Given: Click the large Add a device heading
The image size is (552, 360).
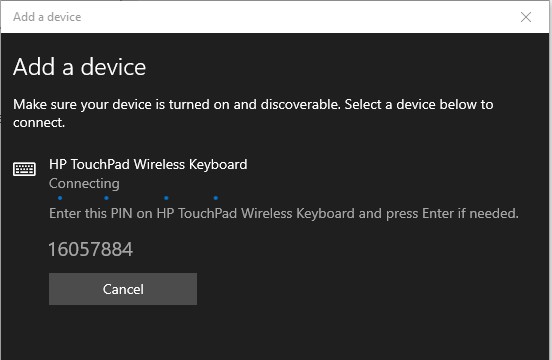Looking at the screenshot, I should pos(79,67).
